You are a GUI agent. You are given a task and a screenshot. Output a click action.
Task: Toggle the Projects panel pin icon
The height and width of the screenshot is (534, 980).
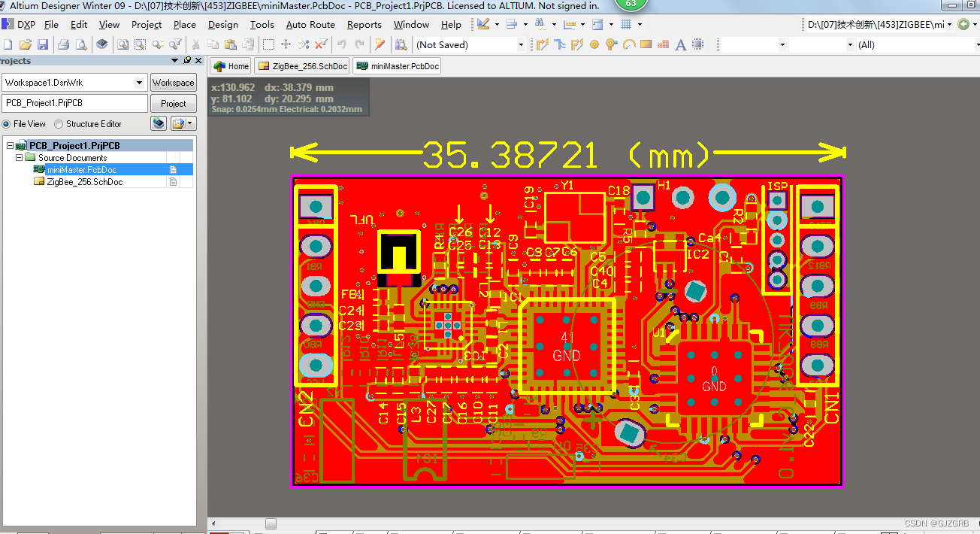point(186,60)
